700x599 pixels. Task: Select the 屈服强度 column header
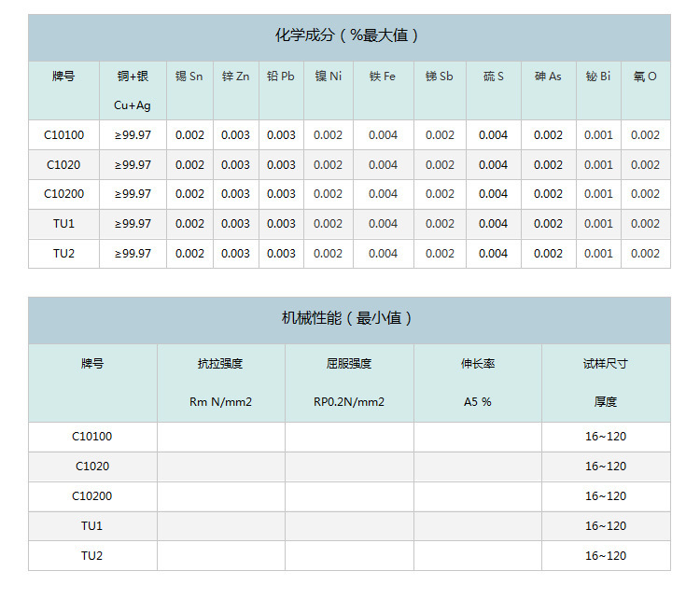(x=349, y=364)
